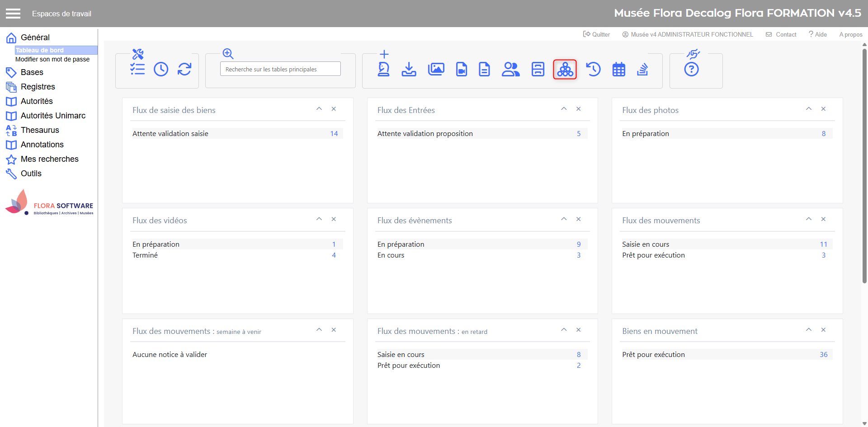Image resolution: width=868 pixels, height=427 pixels.
Task: Click the question mark help circle icon
Action: 691,70
